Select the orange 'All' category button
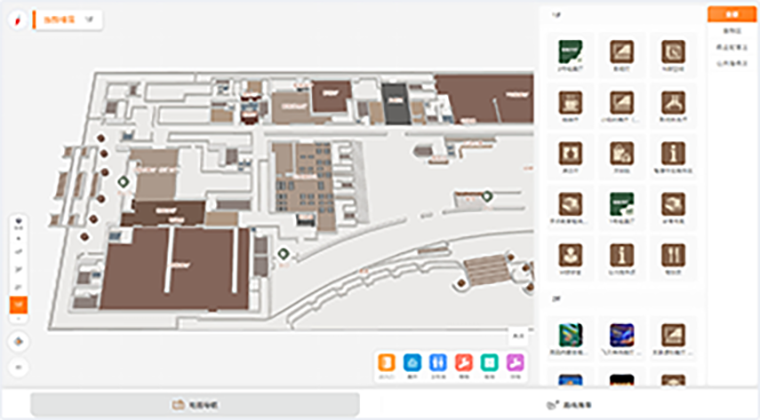The height and width of the screenshot is (420, 760). (x=731, y=15)
